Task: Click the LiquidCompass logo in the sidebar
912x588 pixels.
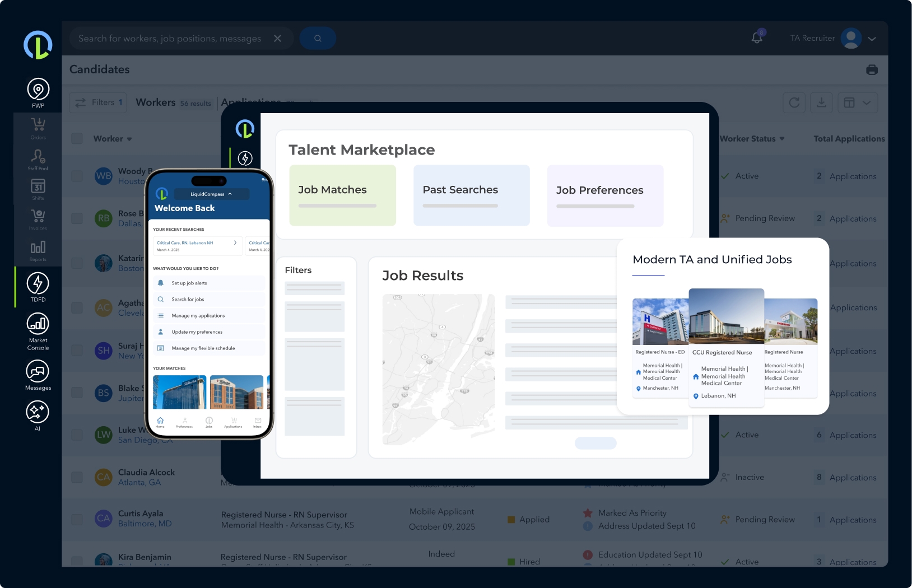Action: 38,45
